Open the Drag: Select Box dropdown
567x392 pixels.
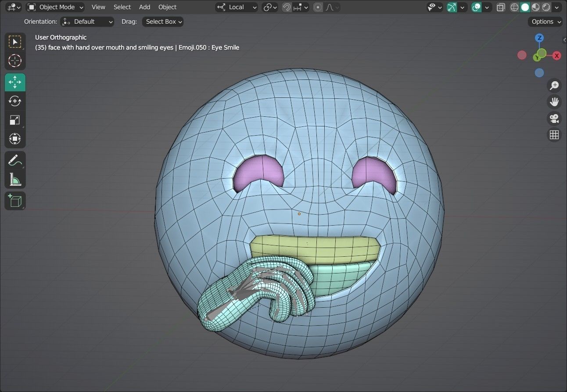coord(162,22)
